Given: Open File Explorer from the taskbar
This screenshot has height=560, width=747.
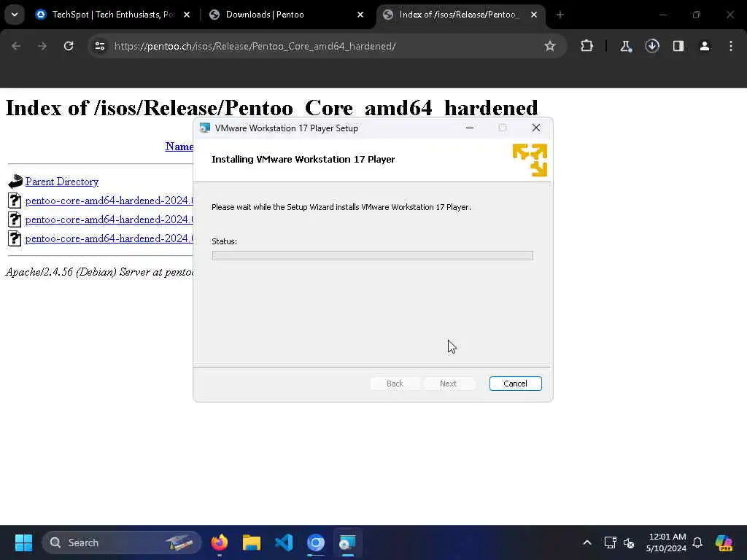Looking at the screenshot, I should (252, 542).
